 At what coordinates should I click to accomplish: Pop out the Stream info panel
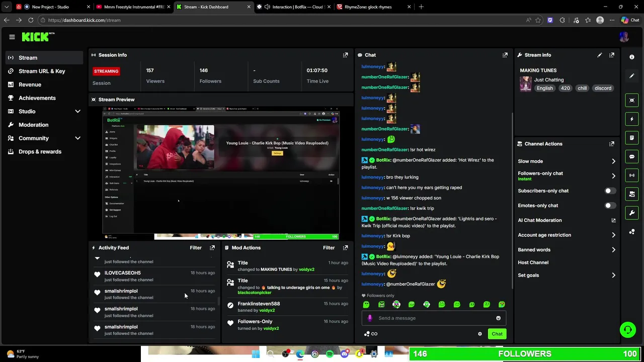tap(611, 55)
